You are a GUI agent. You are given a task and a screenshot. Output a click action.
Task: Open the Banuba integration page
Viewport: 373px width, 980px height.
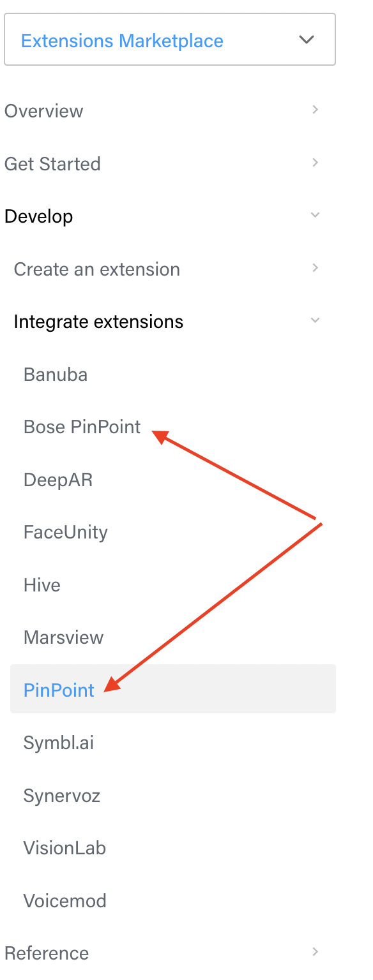tap(55, 374)
